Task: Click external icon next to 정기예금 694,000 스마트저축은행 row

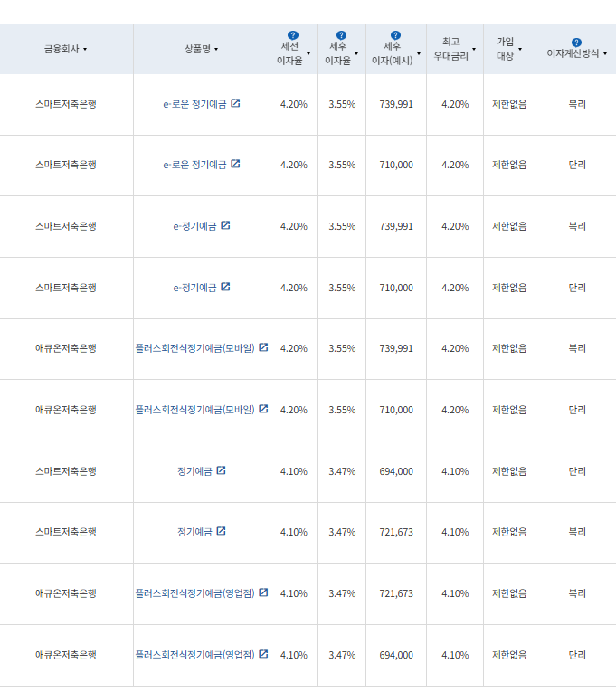Action: point(221,470)
